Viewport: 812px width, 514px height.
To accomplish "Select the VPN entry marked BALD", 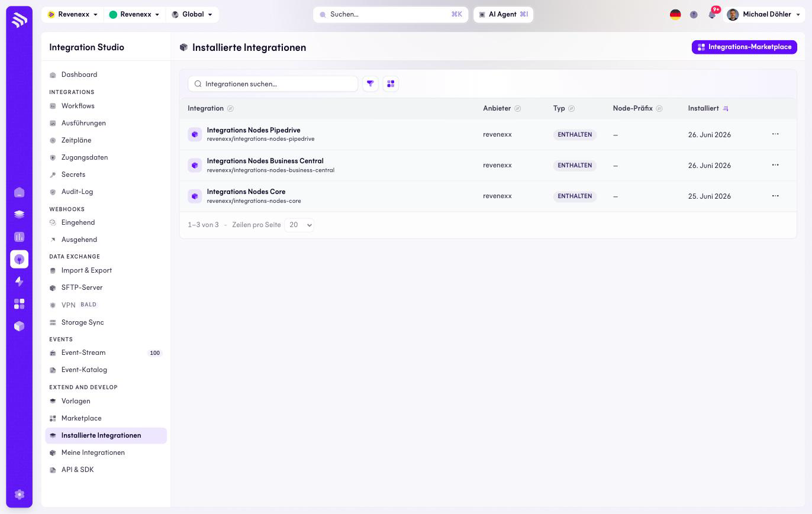I will pos(106,305).
